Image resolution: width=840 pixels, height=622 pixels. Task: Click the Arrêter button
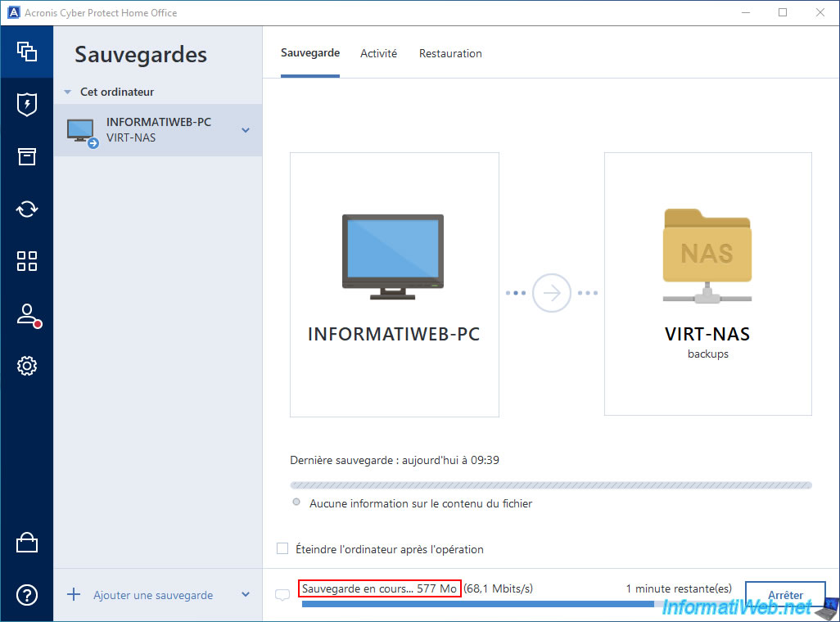click(x=785, y=595)
